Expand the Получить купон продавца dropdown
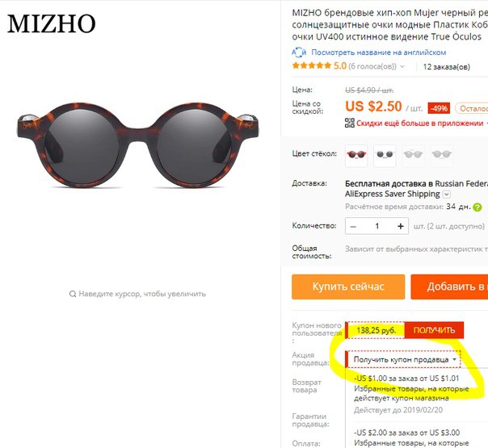The width and height of the screenshot is (488, 448). tap(403, 360)
